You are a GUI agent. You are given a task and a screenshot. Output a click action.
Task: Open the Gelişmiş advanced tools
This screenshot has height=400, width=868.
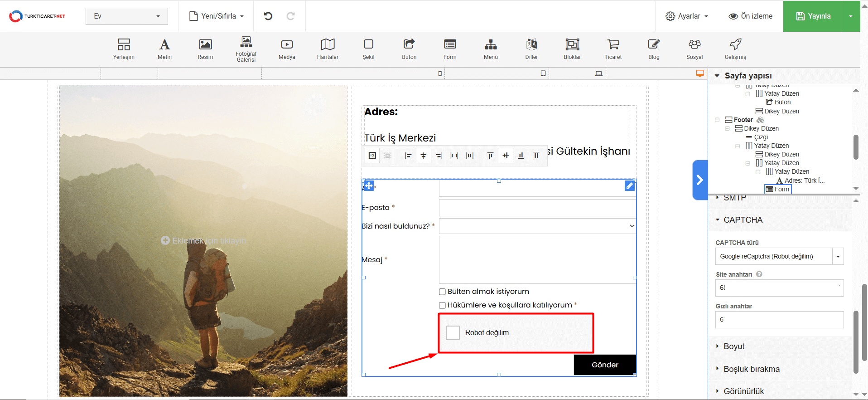[735, 49]
